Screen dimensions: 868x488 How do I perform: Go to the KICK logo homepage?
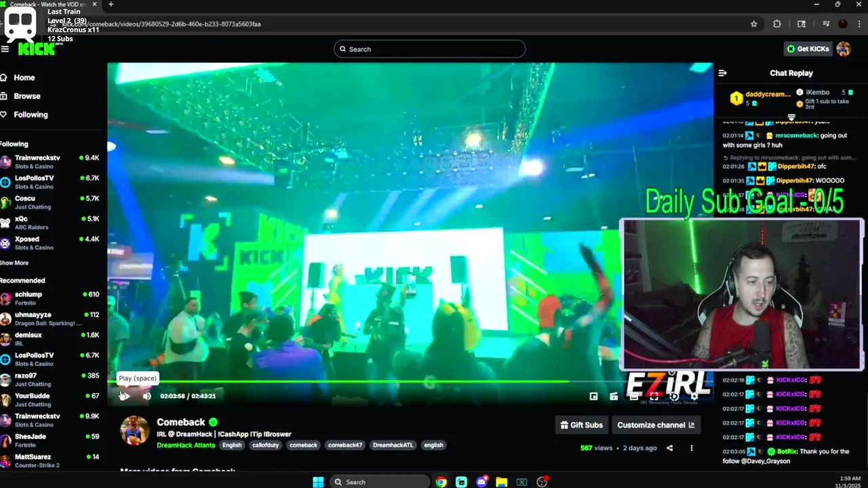tap(36, 49)
